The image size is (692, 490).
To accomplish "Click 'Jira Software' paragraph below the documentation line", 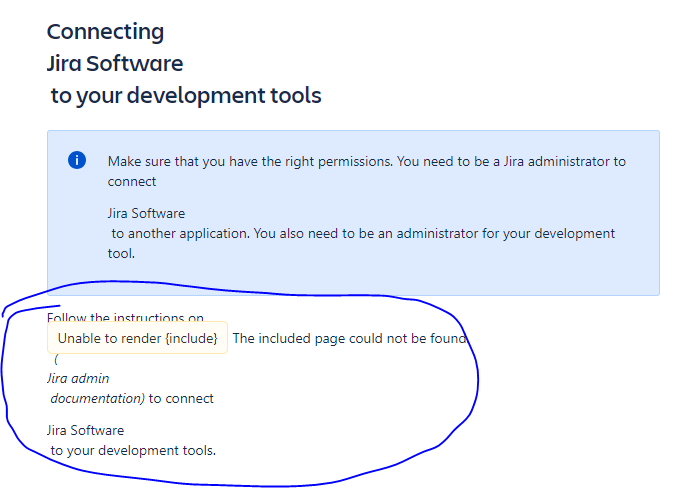I will [x=85, y=430].
